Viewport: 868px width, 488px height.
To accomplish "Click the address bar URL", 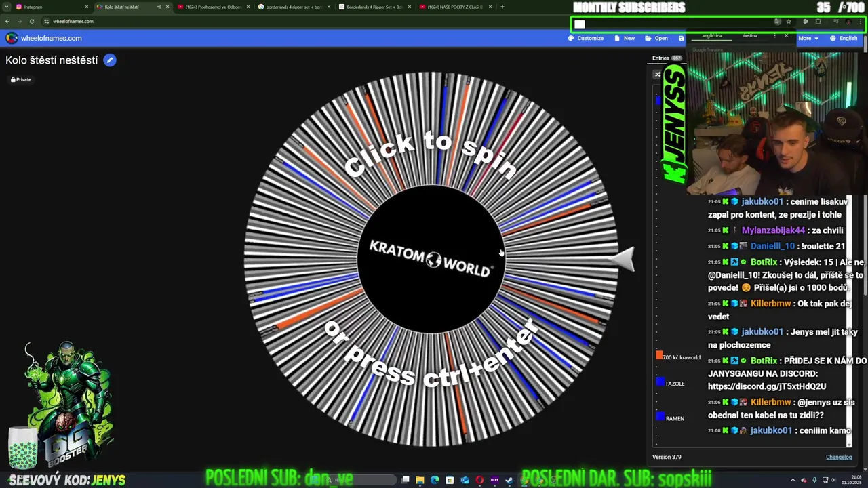I will click(73, 21).
